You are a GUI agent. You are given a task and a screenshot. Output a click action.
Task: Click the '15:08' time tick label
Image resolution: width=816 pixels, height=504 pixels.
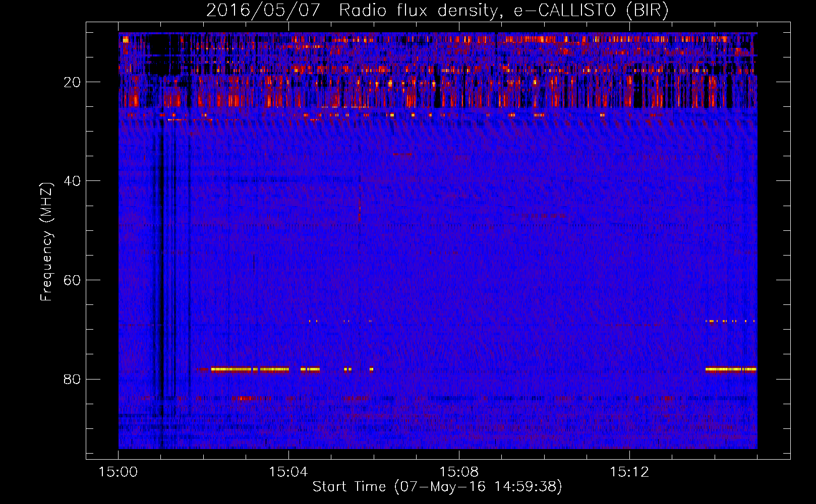point(459,472)
